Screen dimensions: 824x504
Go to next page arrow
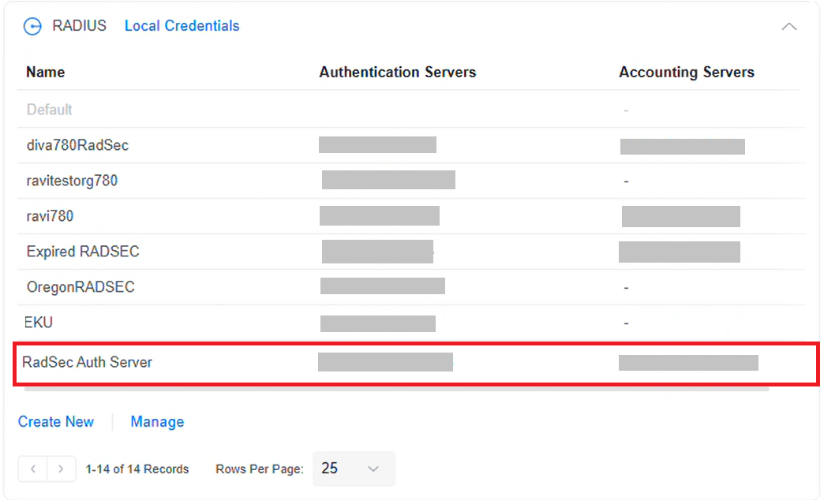[x=61, y=469]
